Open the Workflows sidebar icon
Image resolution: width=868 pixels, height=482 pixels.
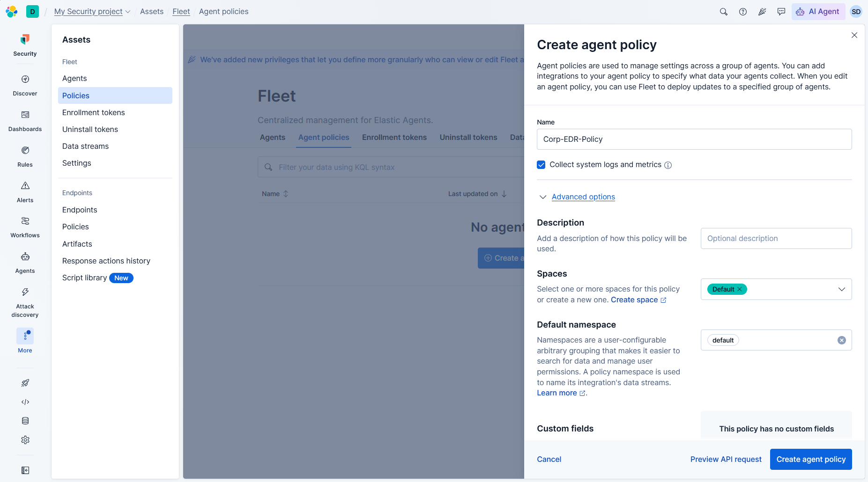[25, 221]
